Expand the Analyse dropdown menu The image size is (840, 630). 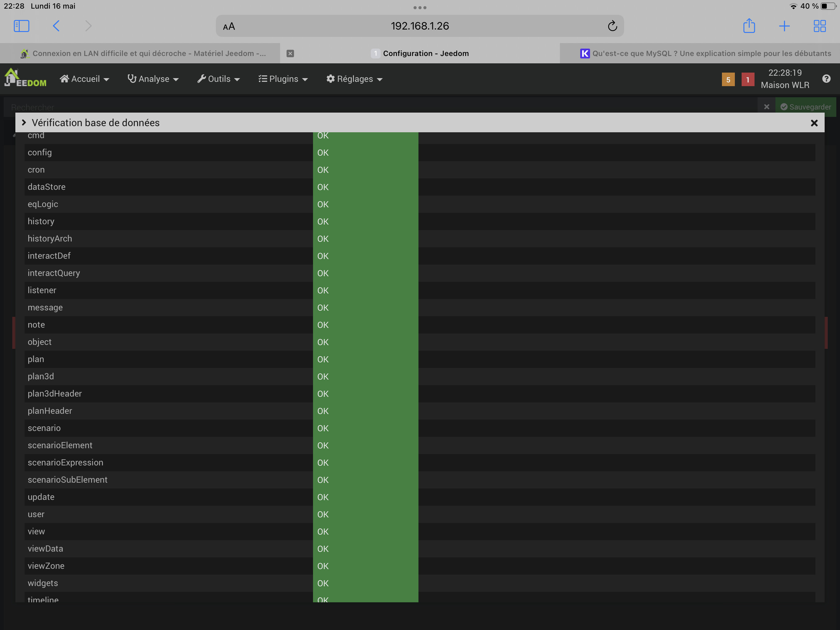pyautogui.click(x=153, y=79)
